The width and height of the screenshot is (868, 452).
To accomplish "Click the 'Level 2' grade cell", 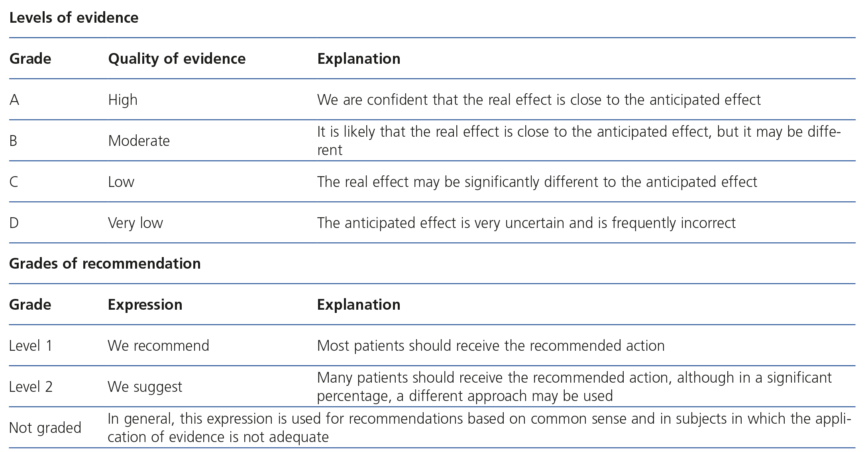I will pos(31,387).
